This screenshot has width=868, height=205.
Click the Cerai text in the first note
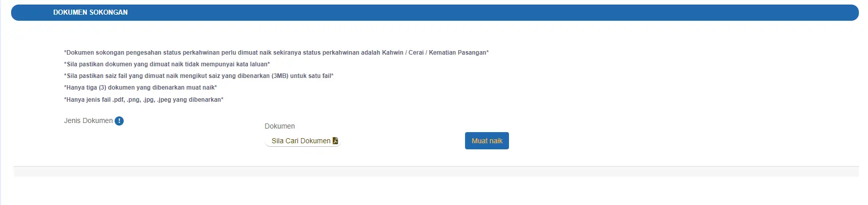tap(416, 53)
